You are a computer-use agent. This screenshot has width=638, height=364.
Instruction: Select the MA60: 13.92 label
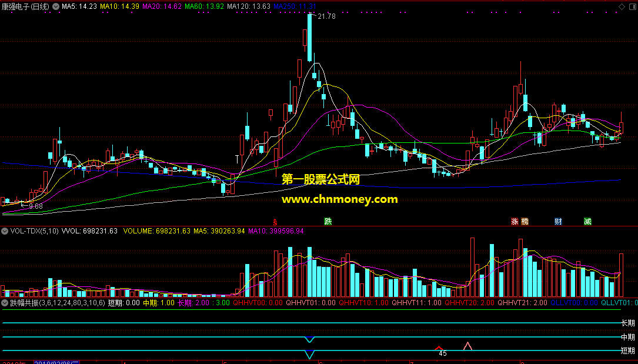tap(204, 6)
